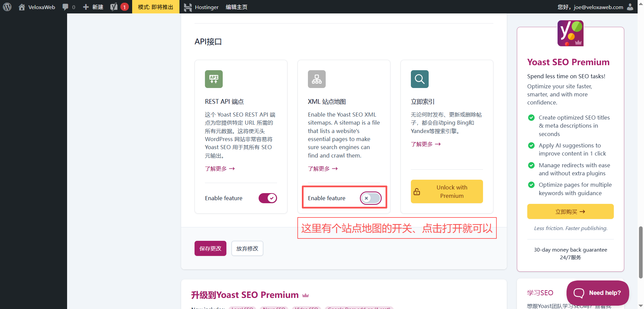The height and width of the screenshot is (309, 644).
Task: Disable the REST API Enable feature toggle
Action: [x=268, y=198]
